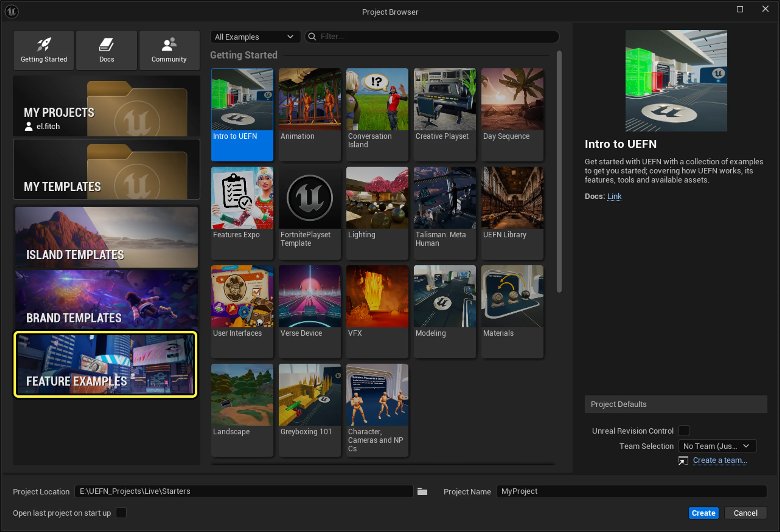
Task: Expand the Team Selection dropdown
Action: [717, 446]
